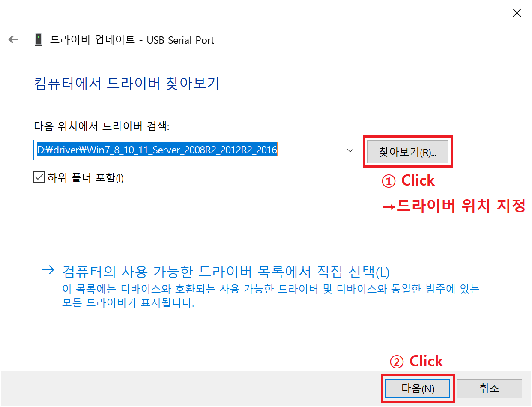The image size is (532, 407).
Task: Open 컴퓨터의 사용 가능한 드라이버 목록에서 직접 선택 link
Action: pos(226,272)
